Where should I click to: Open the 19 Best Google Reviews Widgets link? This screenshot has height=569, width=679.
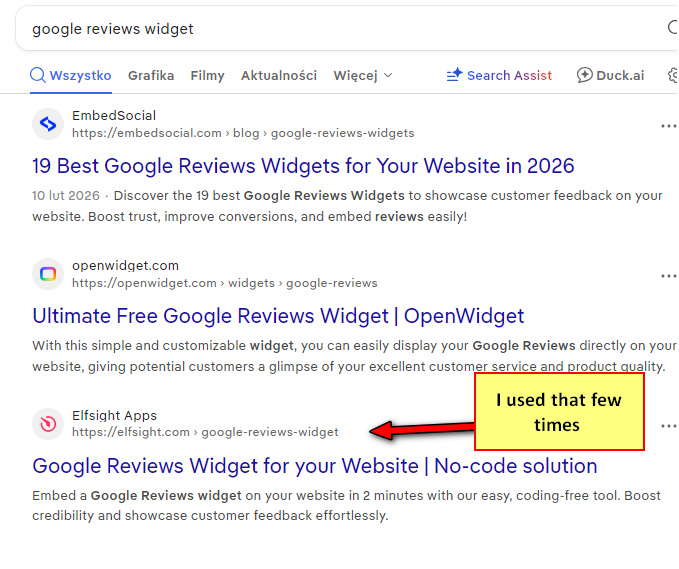pyautogui.click(x=303, y=166)
